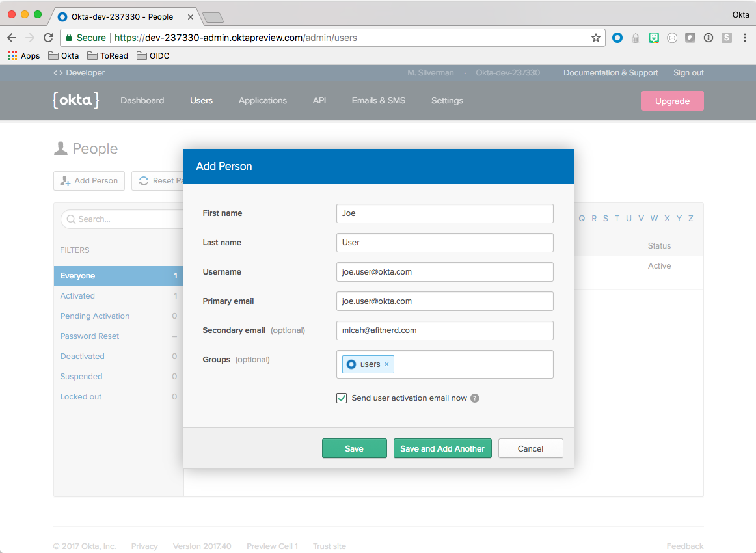Click the Secondary email input field

[x=444, y=330]
